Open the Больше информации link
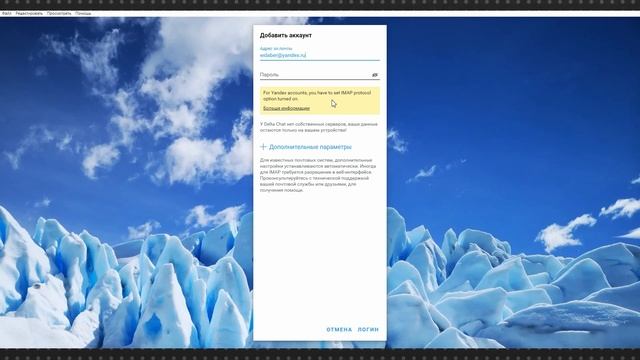 (287, 108)
